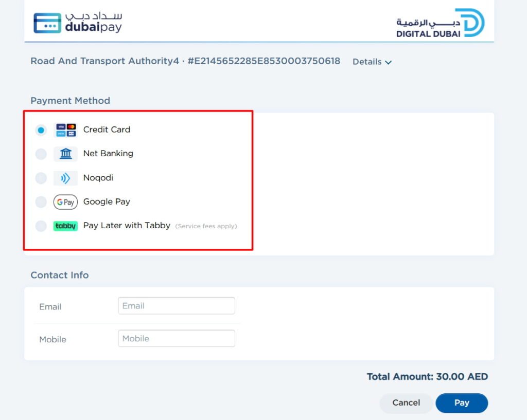Select the Noqodi payment option
527x420 pixels.
click(41, 178)
